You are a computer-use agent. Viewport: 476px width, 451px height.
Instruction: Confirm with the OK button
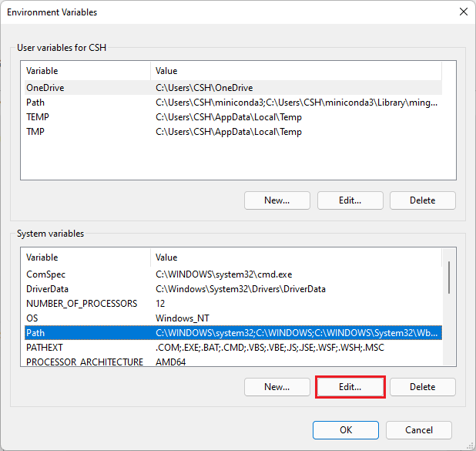[346, 430]
